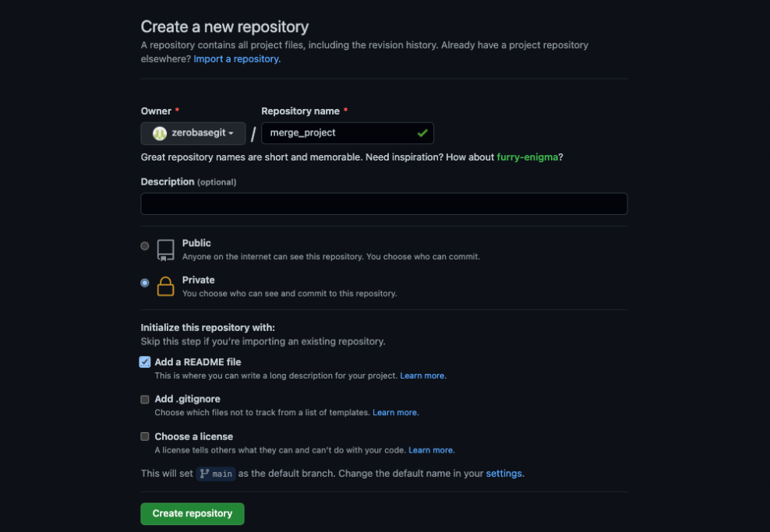Viewport: 770px width, 532px height.
Task: Tick the Choose a license checkbox
Action: (x=145, y=437)
